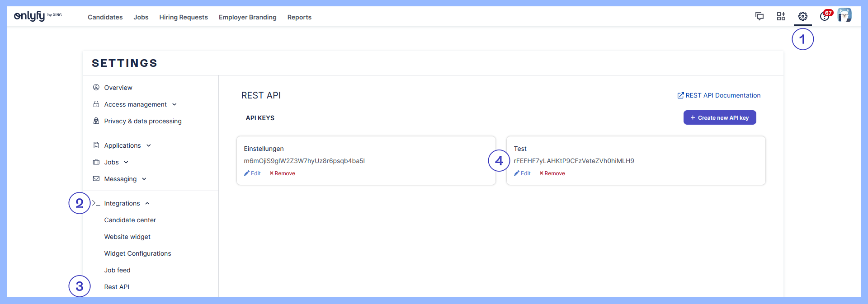This screenshot has height=304, width=868.
Task: Click the user profile avatar
Action: tap(844, 15)
